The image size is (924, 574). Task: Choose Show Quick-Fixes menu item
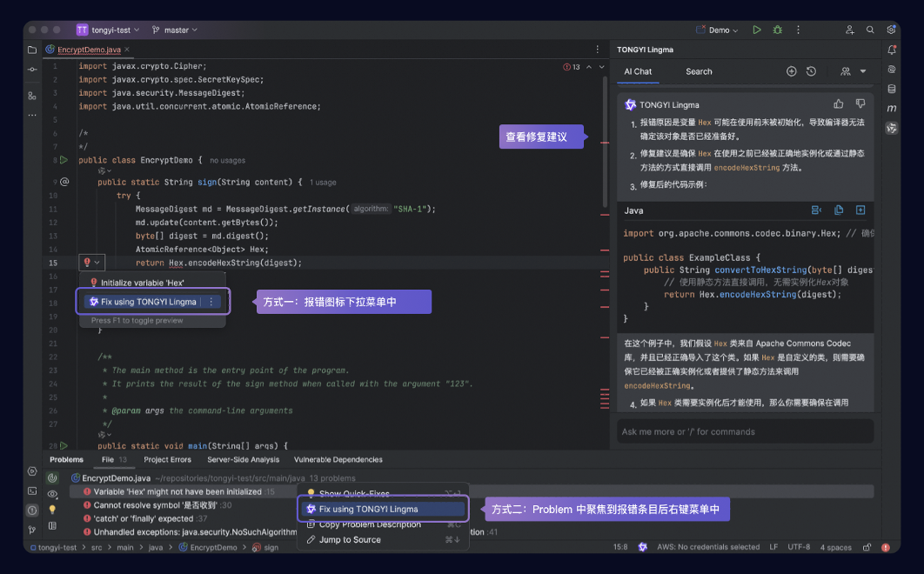point(383,494)
